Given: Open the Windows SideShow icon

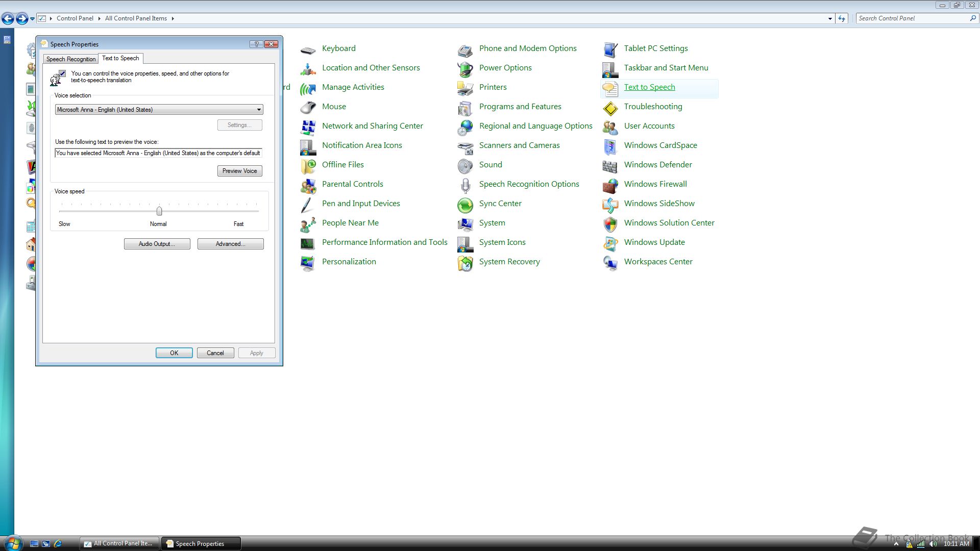Looking at the screenshot, I should tap(610, 205).
